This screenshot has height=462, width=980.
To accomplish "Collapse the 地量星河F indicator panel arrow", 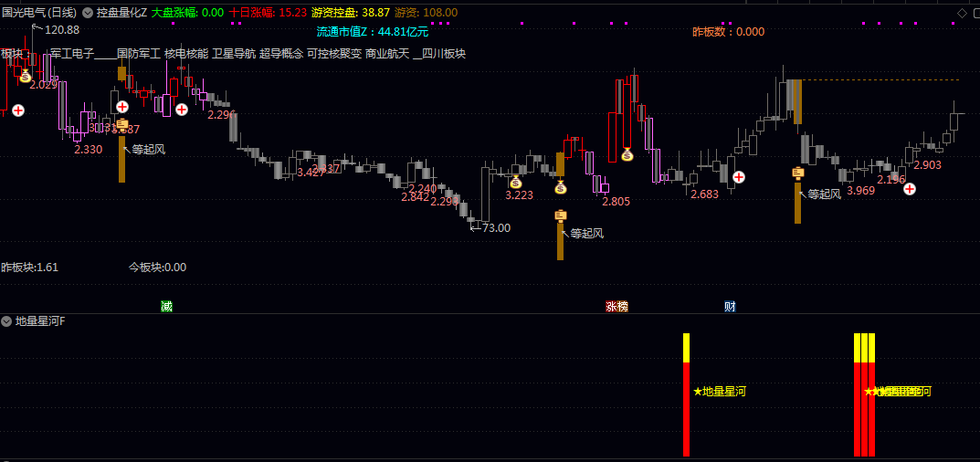I will 7,322.
